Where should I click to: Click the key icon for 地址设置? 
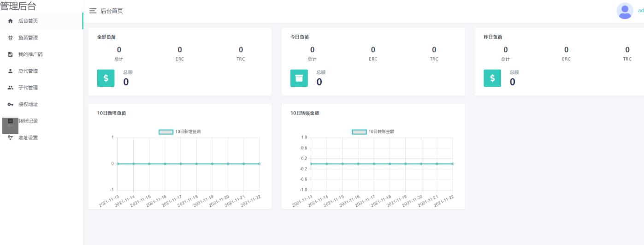coord(11,137)
